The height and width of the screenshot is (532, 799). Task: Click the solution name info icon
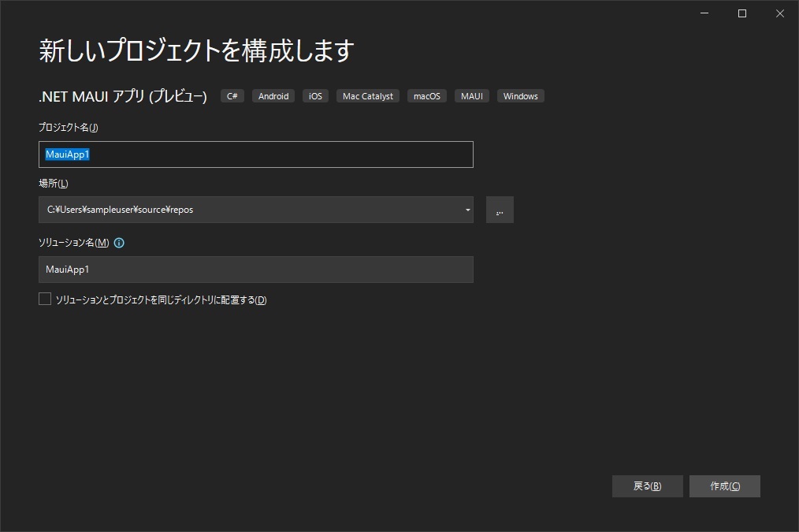[119, 243]
